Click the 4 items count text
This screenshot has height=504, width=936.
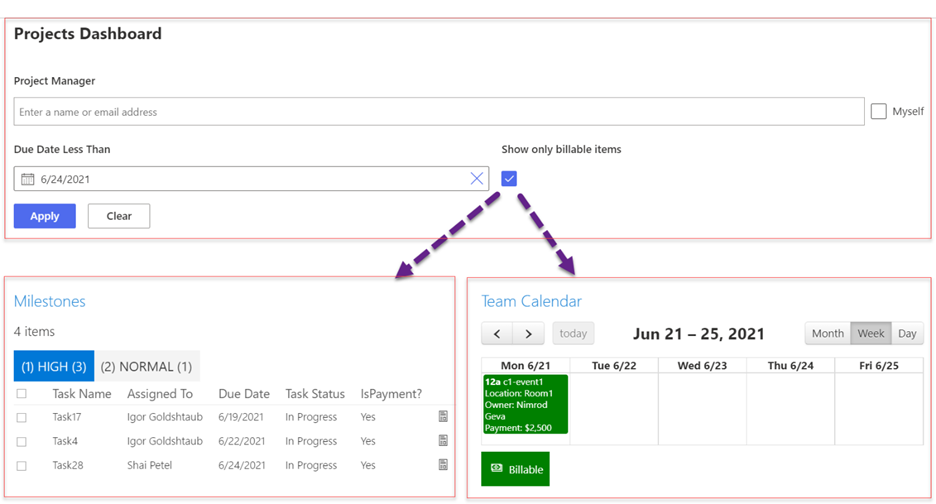point(34,331)
